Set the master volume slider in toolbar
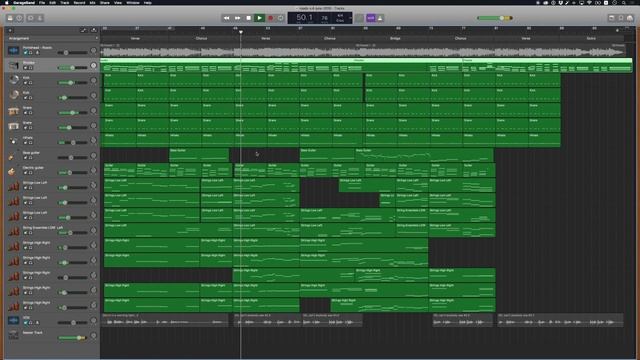This screenshot has width=640, height=360. click(x=494, y=18)
